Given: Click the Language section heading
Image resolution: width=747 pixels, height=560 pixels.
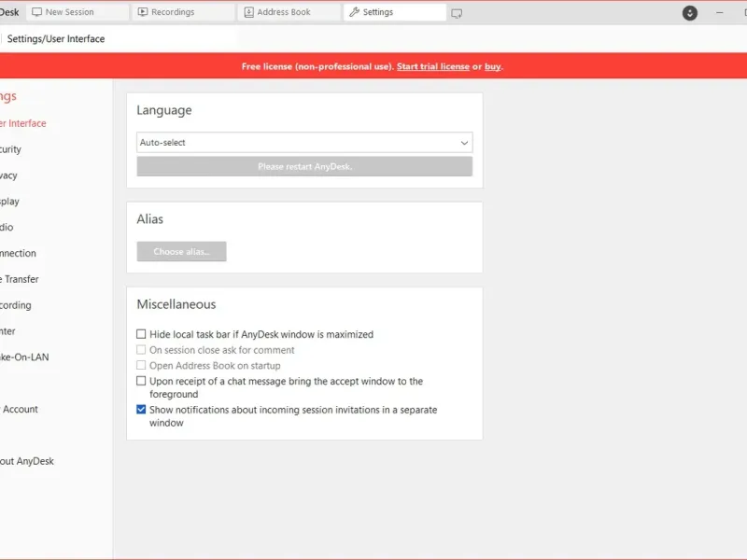Looking at the screenshot, I should (164, 110).
